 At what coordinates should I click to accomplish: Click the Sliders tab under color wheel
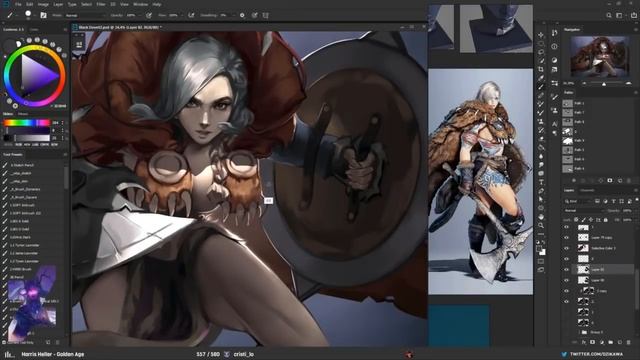coord(8,114)
